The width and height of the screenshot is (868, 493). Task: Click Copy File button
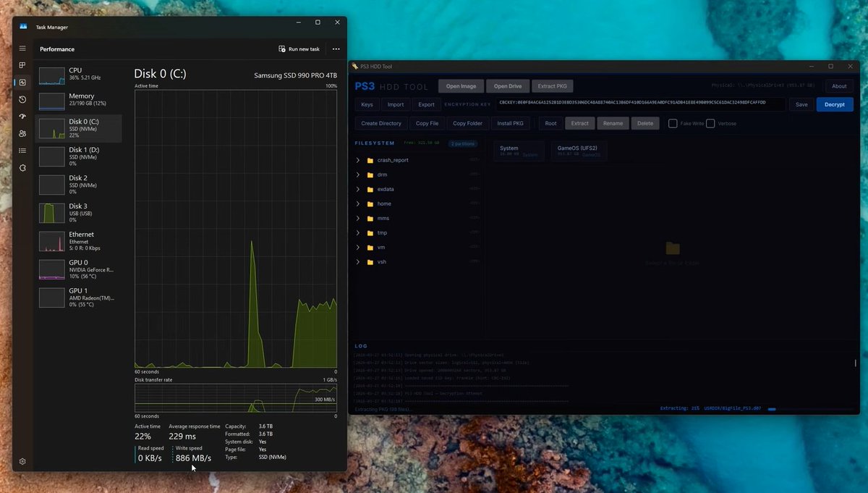pyautogui.click(x=427, y=123)
